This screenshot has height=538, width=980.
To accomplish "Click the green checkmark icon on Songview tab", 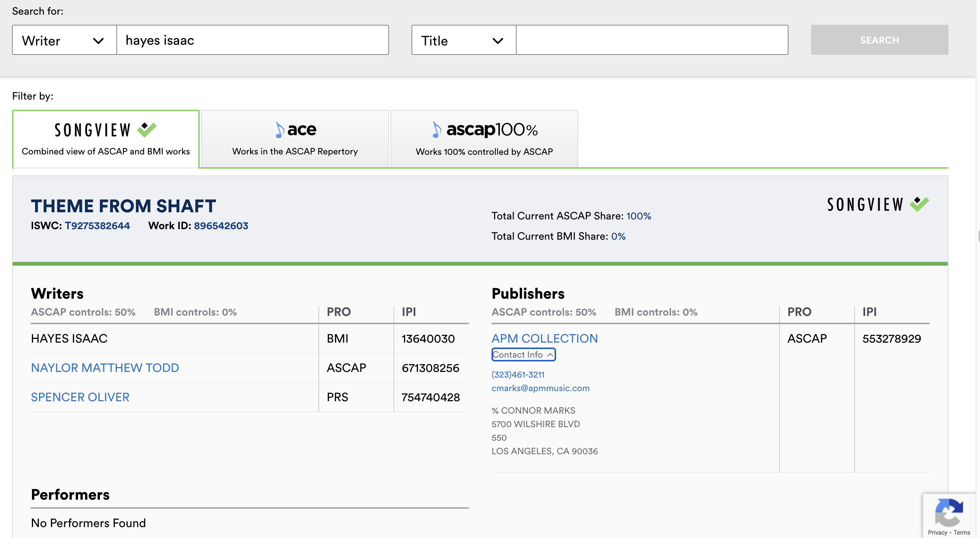I will 147,130.
